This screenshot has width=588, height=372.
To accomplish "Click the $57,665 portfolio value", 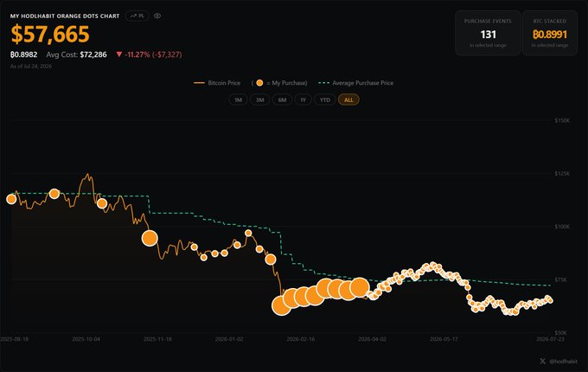I will click(50, 34).
